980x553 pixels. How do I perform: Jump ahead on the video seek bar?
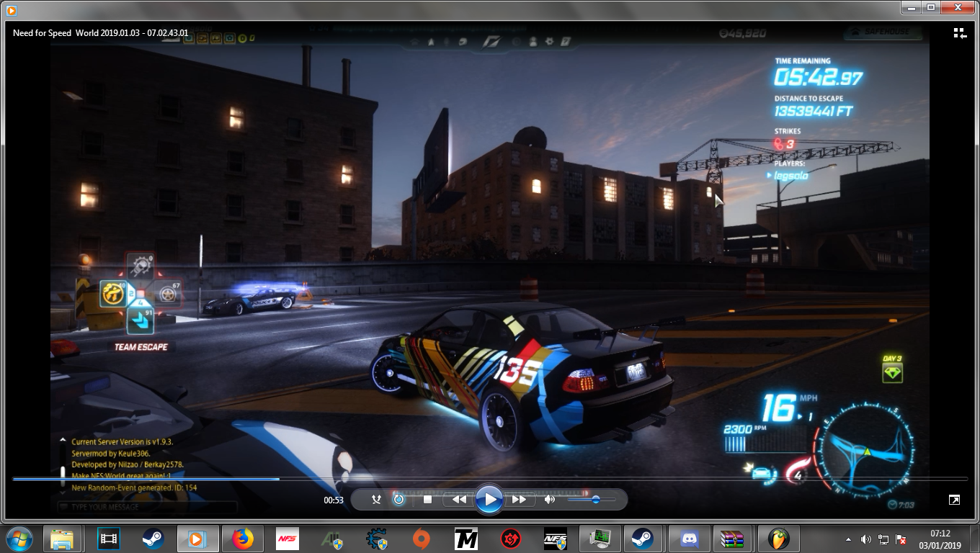tap(490, 479)
